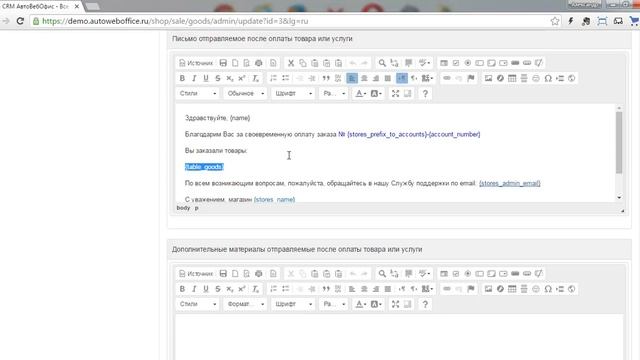Insert Radio button field in the letter editor
Screen dimensions: 640x360
click(x=467, y=63)
